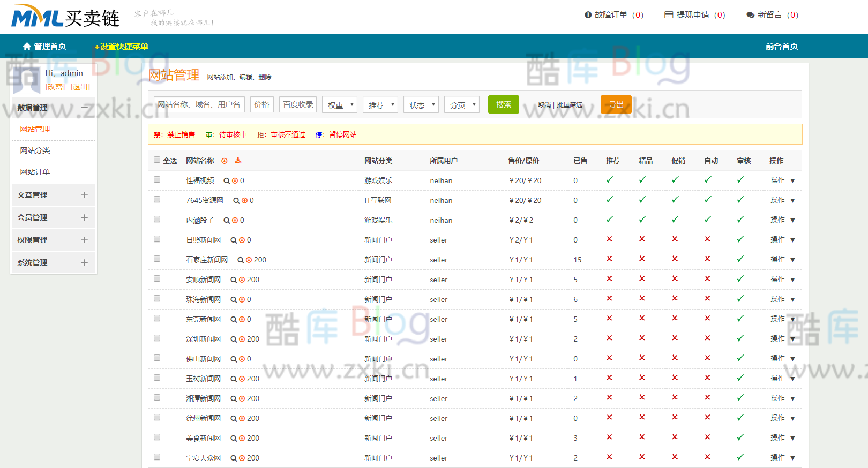Expand the 权限管理 sidebar section
The width and height of the screenshot is (868, 468).
point(53,240)
